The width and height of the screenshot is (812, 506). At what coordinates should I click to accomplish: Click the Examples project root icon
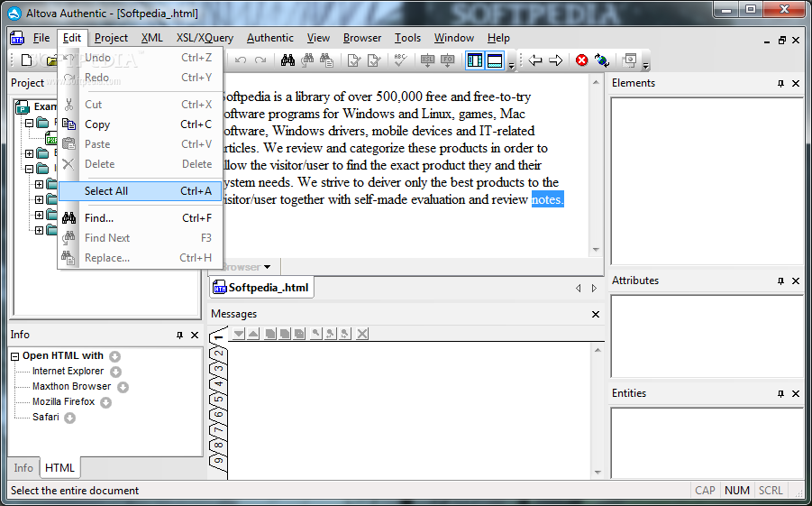[23, 106]
